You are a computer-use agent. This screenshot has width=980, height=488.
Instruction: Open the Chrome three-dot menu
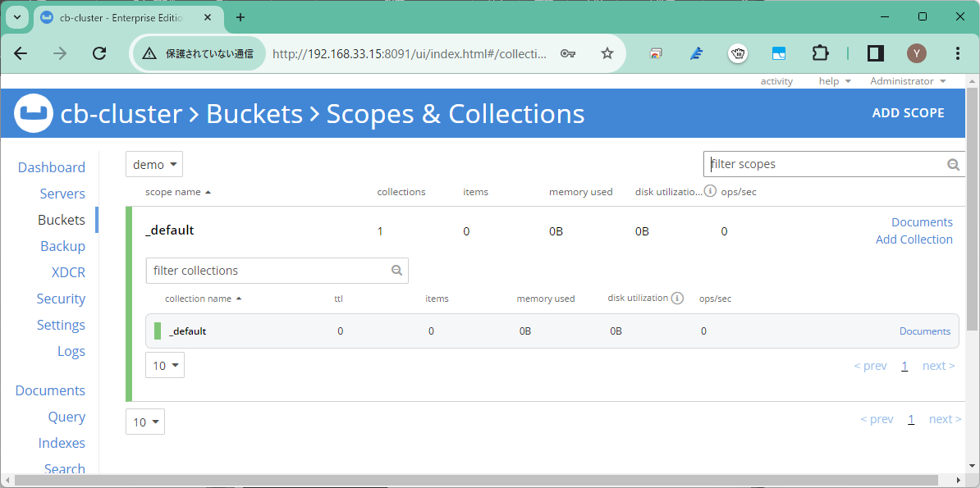(958, 54)
